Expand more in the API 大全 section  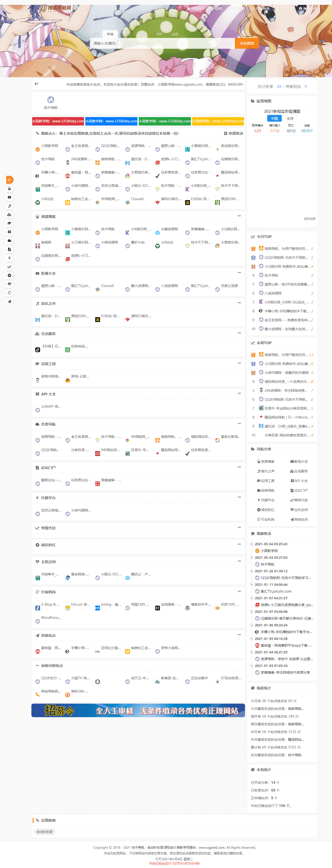pos(239,393)
